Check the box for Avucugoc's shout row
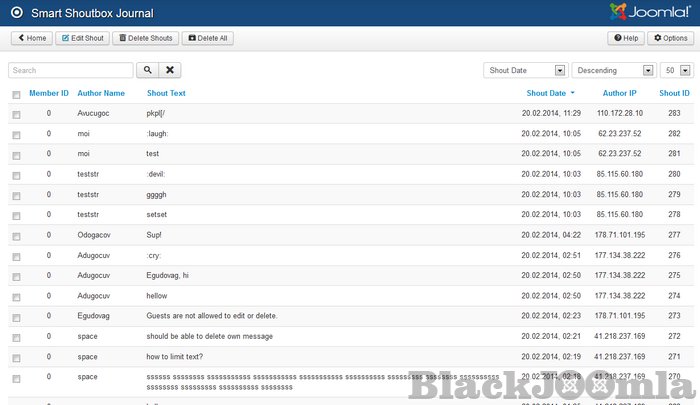This screenshot has width=700, height=405. (16, 114)
